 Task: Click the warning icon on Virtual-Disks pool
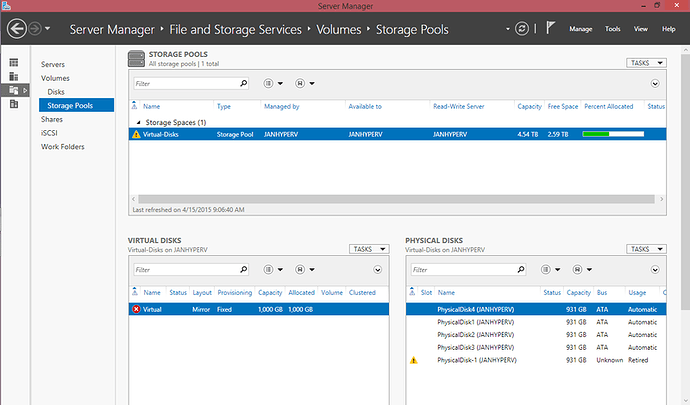pyautogui.click(x=136, y=133)
